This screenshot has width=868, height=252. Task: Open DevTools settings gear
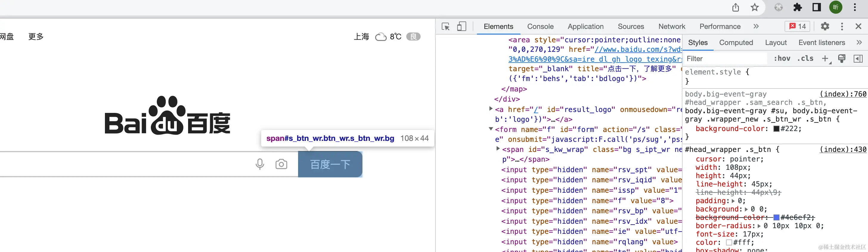point(825,26)
